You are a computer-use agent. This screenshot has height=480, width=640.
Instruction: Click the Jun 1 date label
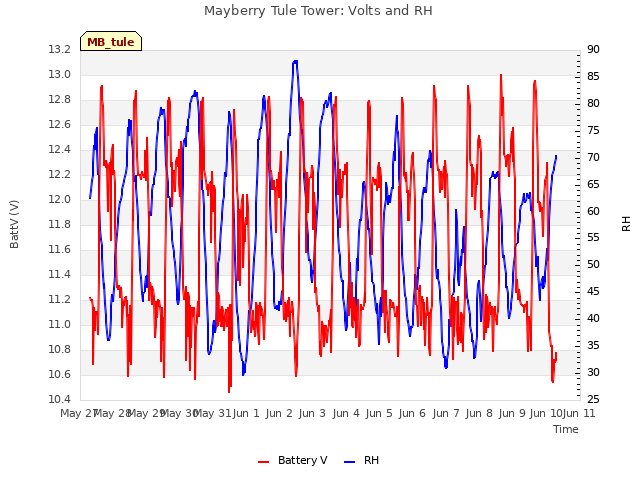pos(246,414)
